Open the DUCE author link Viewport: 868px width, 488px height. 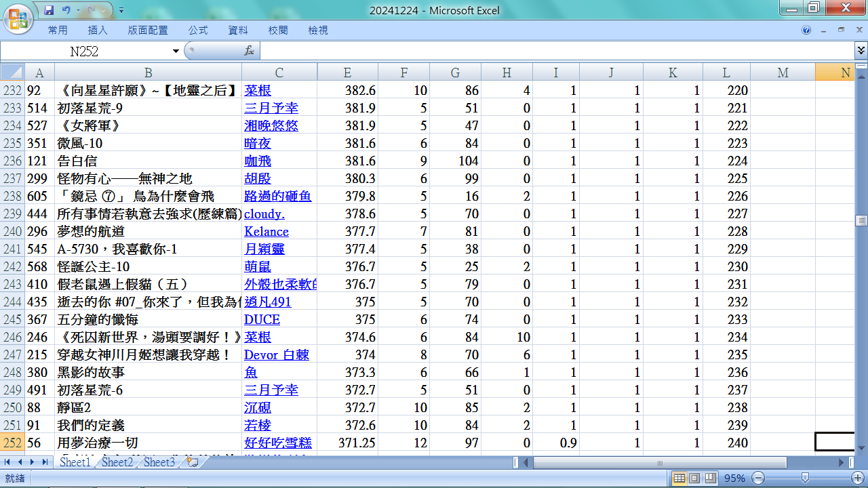262,319
